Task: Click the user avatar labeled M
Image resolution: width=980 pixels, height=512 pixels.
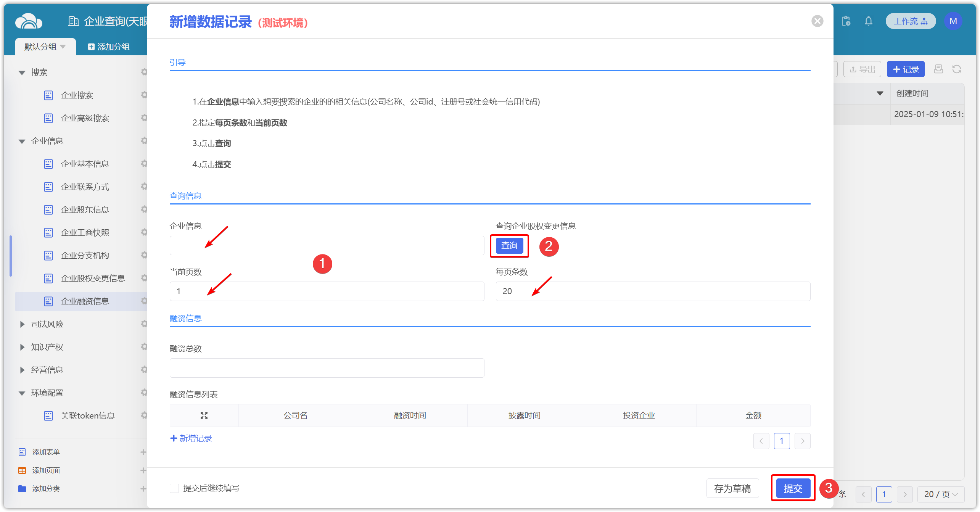Action: [953, 21]
